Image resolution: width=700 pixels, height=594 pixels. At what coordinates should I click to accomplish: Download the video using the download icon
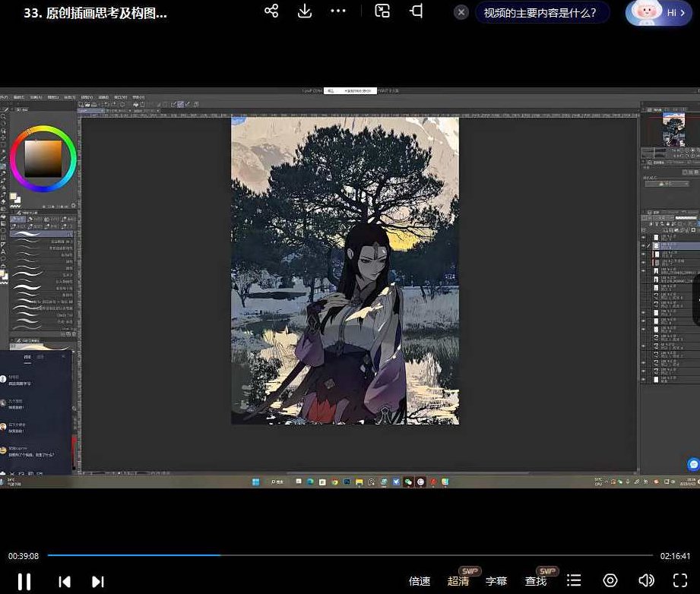pos(305,11)
